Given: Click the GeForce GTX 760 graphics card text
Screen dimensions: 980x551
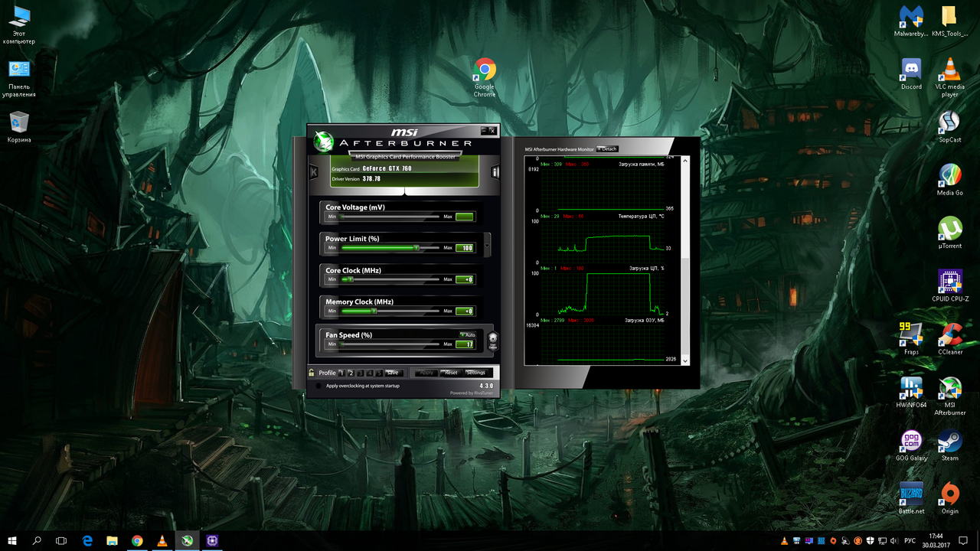Looking at the screenshot, I should point(387,168).
